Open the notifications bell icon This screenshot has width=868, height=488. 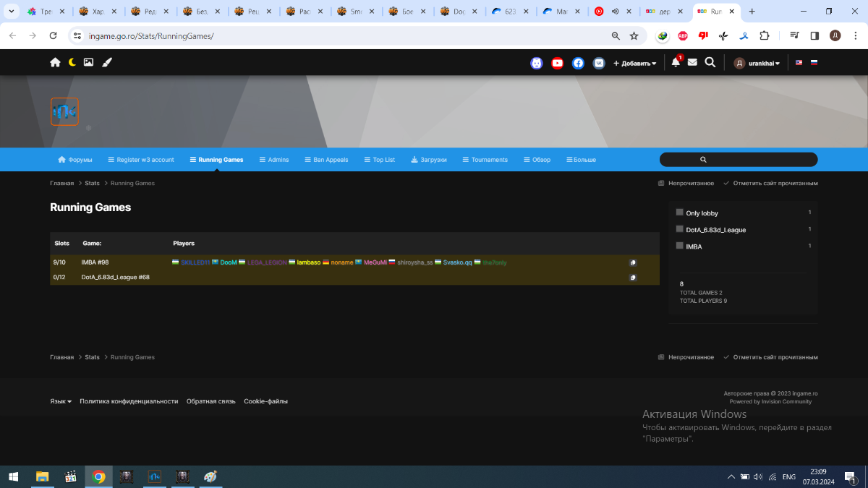676,63
